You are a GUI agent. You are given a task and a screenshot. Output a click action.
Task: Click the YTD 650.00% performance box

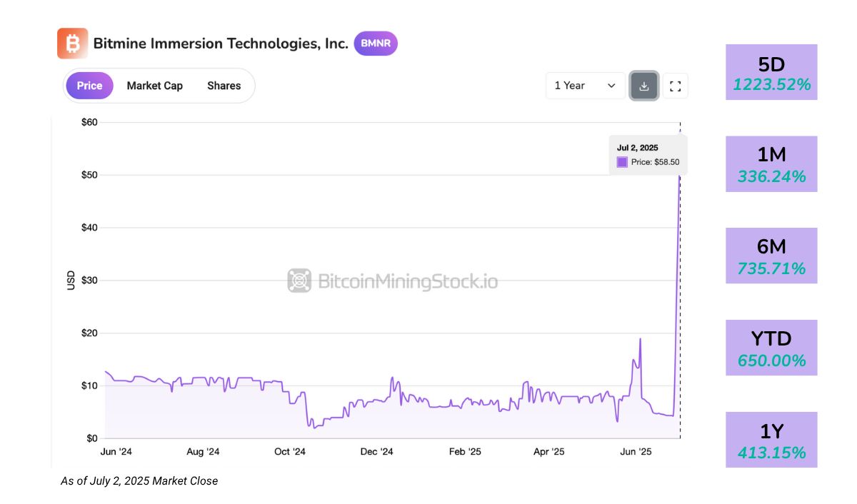click(771, 348)
